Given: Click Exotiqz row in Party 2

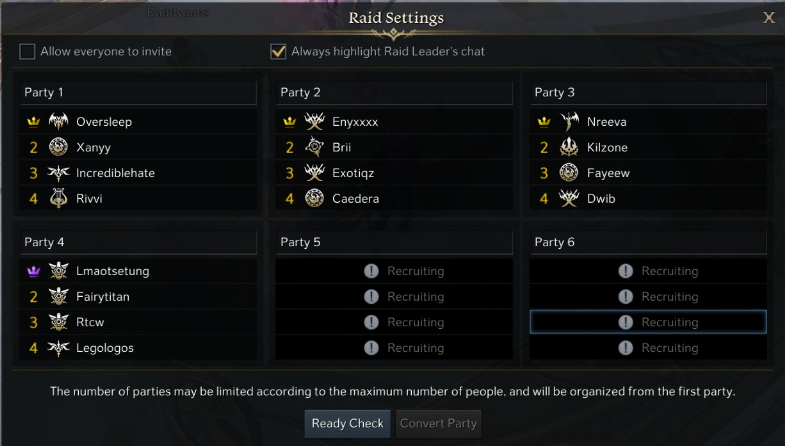Looking at the screenshot, I should tap(353, 173).
